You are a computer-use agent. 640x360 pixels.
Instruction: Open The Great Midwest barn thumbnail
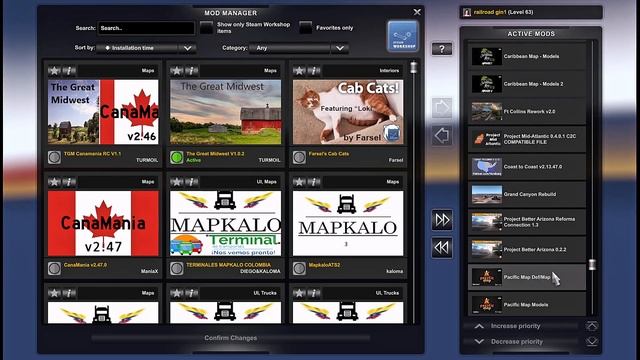[226, 112]
